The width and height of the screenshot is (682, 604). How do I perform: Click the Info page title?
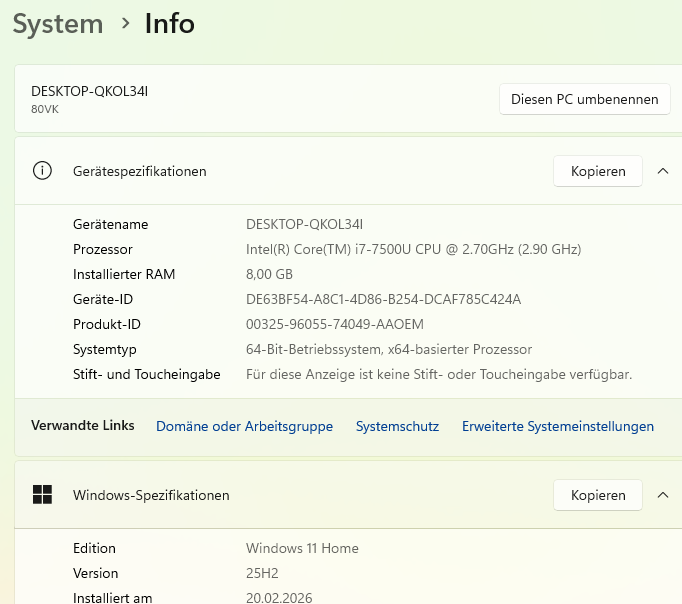tap(169, 23)
